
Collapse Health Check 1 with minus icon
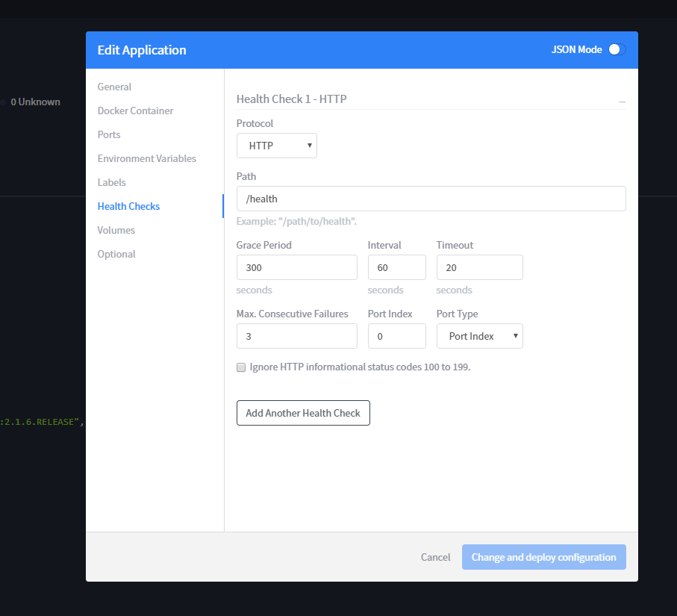point(622,100)
